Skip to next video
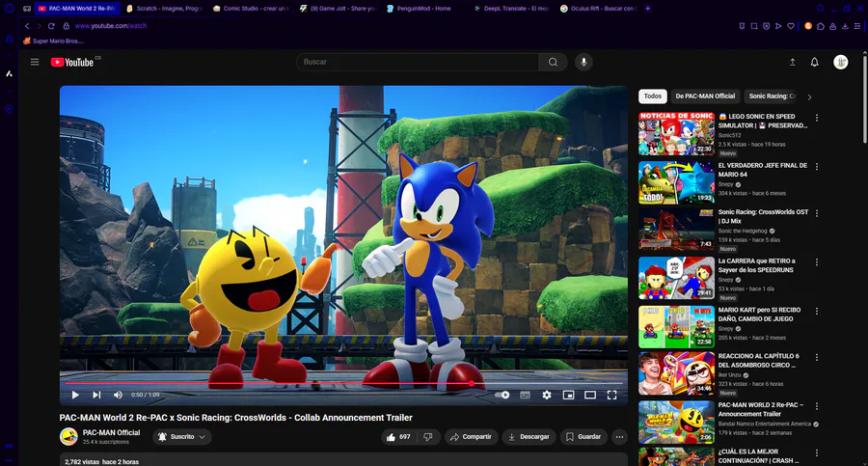 pos(96,395)
